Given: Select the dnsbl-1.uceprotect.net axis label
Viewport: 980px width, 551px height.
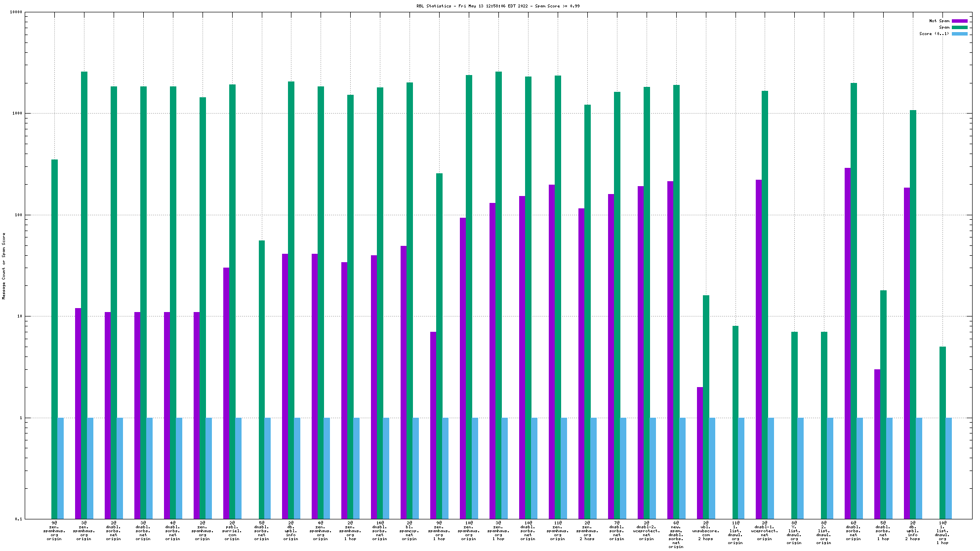Looking at the screenshot, I should (x=765, y=531).
